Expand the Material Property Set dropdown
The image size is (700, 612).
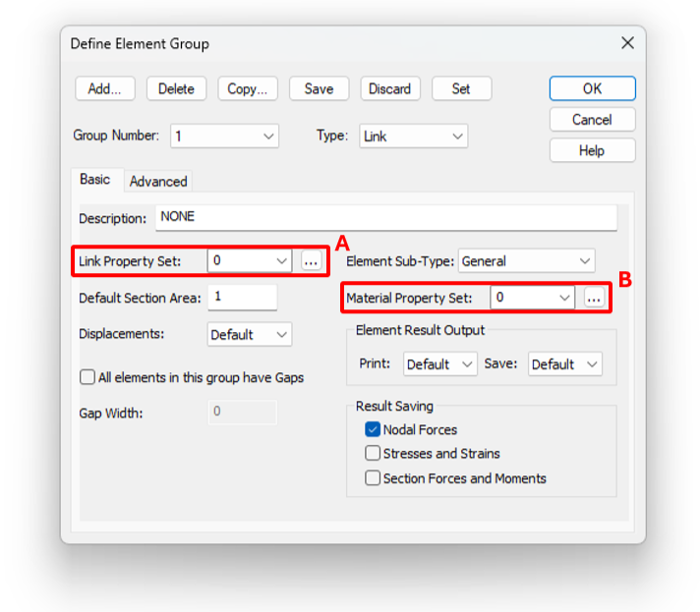click(x=532, y=298)
